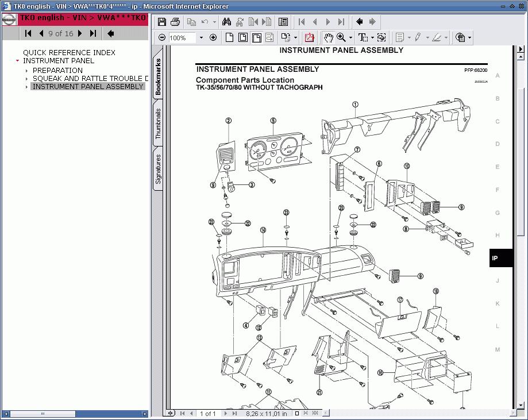Viewport: 528px width, 420px height.
Task: Collapse the INSTRUMENT PANEL tree node
Action: point(17,61)
